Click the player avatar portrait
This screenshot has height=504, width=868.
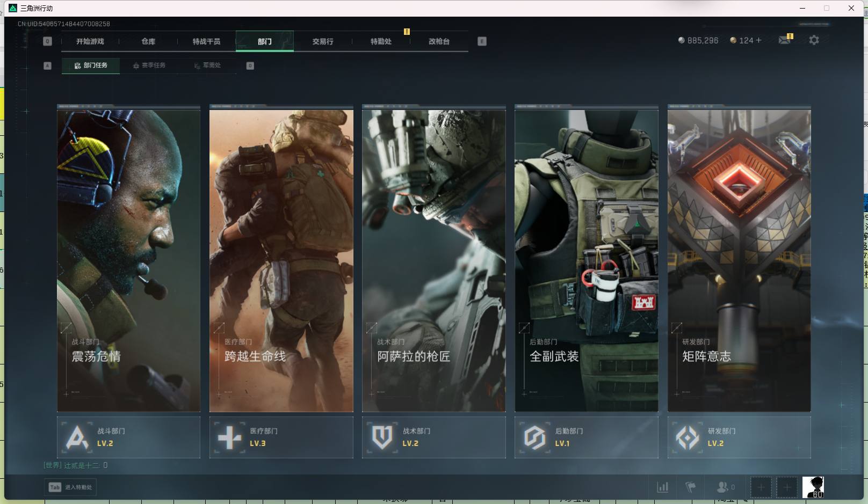click(813, 487)
